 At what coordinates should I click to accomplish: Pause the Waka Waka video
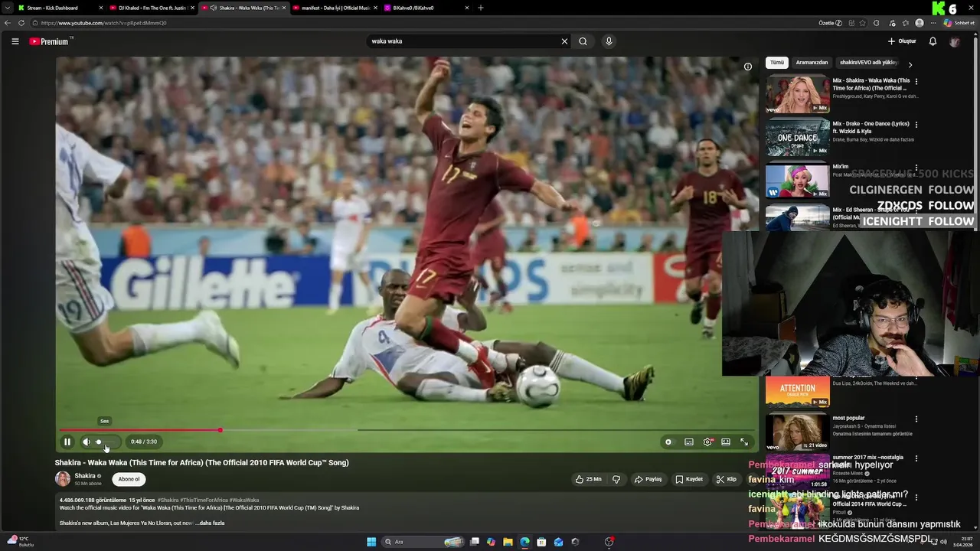click(67, 442)
